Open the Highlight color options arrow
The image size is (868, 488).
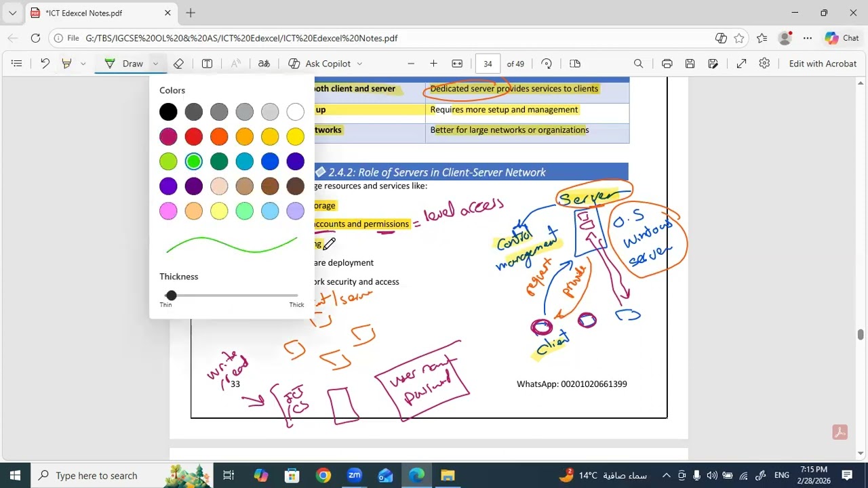tap(83, 64)
